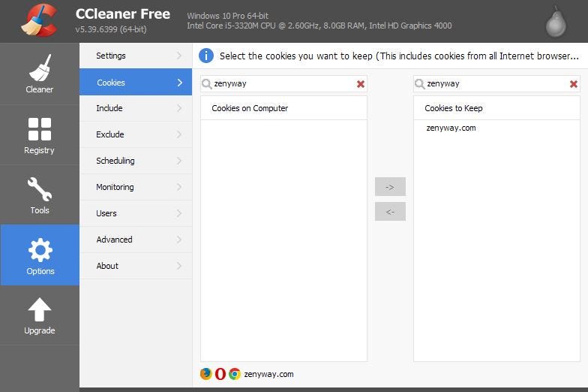The width and height of the screenshot is (588, 392).
Task: Click the chevron next to Cookies
Action: tap(180, 83)
